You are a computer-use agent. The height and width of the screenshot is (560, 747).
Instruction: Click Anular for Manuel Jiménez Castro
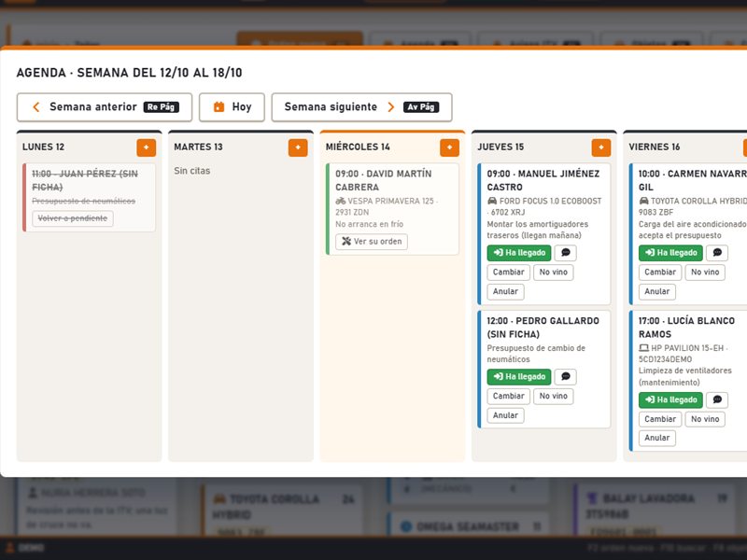click(x=505, y=291)
